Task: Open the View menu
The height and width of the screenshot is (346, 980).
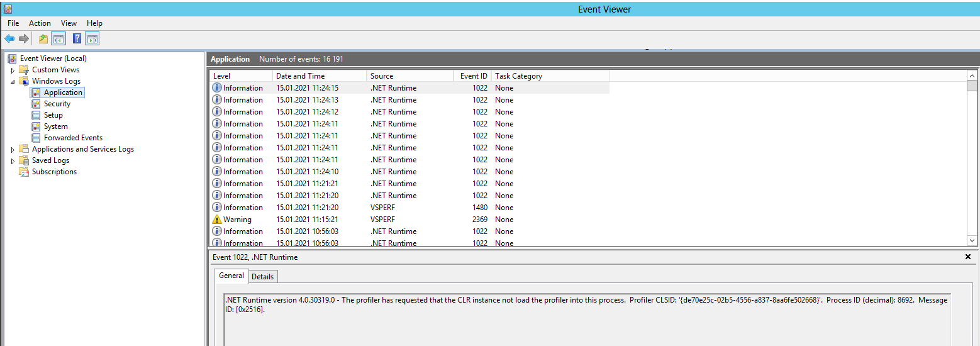Action: [69, 23]
